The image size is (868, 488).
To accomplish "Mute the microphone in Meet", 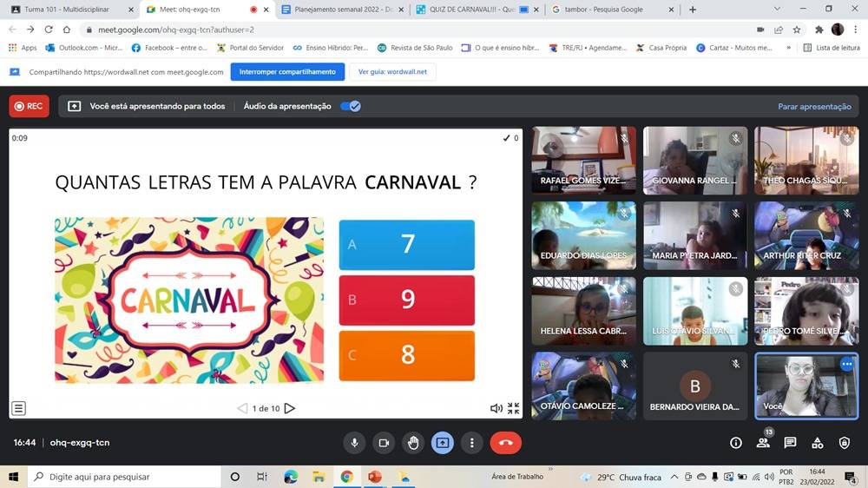I will click(x=354, y=443).
